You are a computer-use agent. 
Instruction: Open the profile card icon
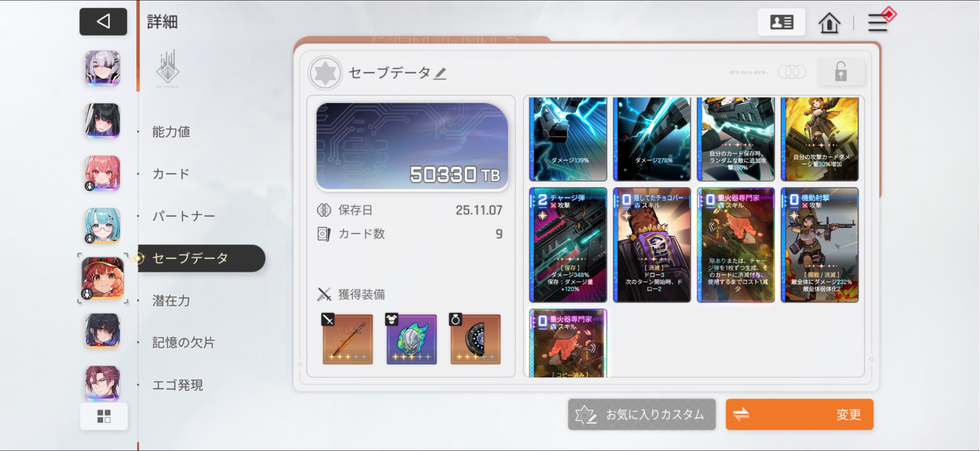tap(781, 22)
